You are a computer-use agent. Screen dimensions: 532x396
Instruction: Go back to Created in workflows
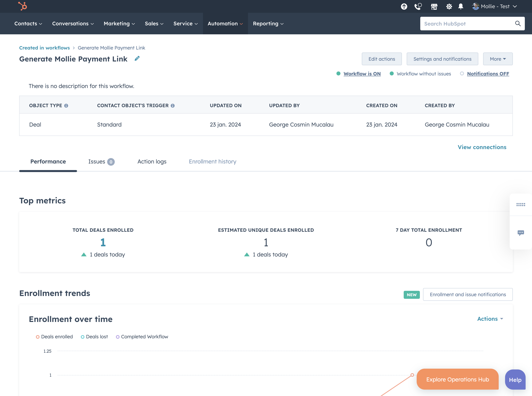(x=44, y=48)
